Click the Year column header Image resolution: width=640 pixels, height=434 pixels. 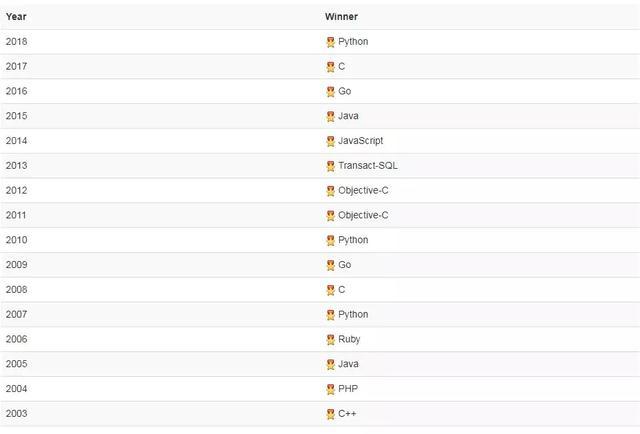(x=16, y=17)
